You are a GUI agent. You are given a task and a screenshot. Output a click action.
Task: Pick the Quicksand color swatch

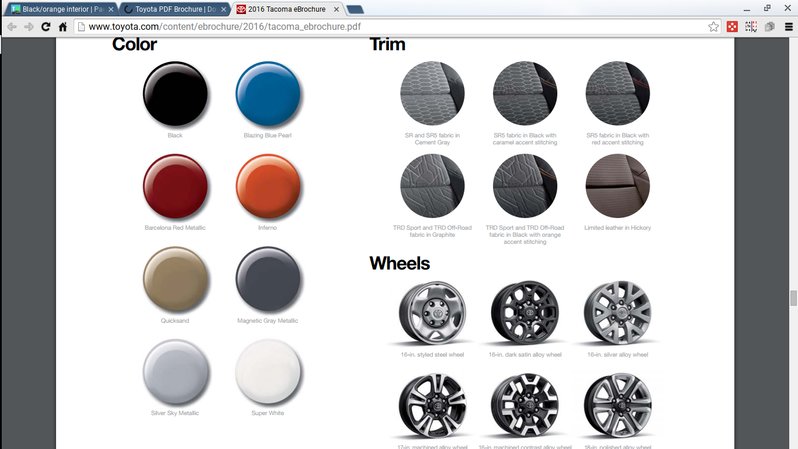[176, 279]
